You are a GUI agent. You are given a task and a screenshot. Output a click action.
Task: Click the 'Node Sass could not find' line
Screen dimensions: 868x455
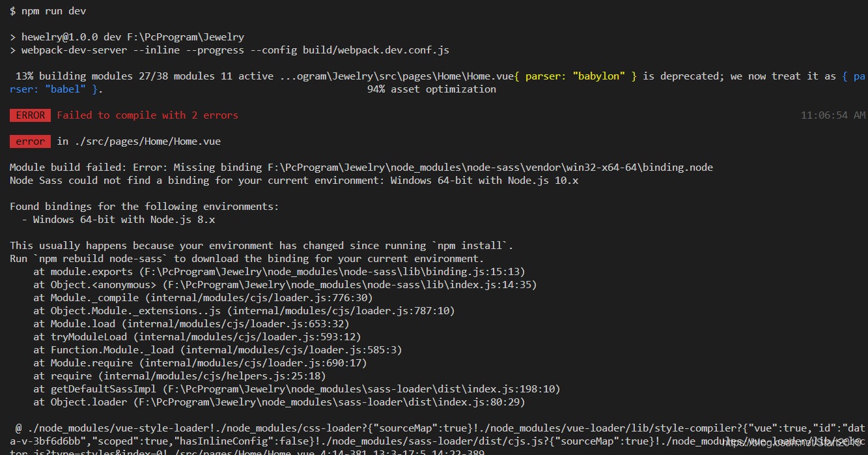[294, 181]
